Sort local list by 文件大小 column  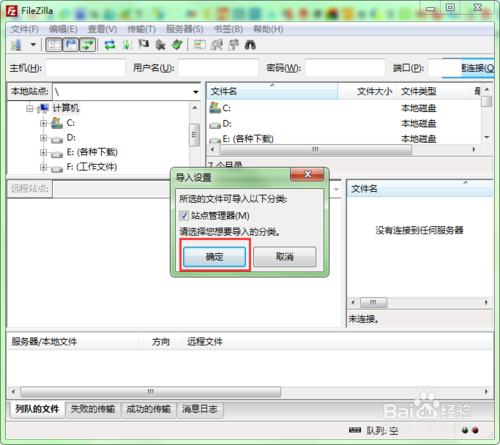tap(367, 91)
